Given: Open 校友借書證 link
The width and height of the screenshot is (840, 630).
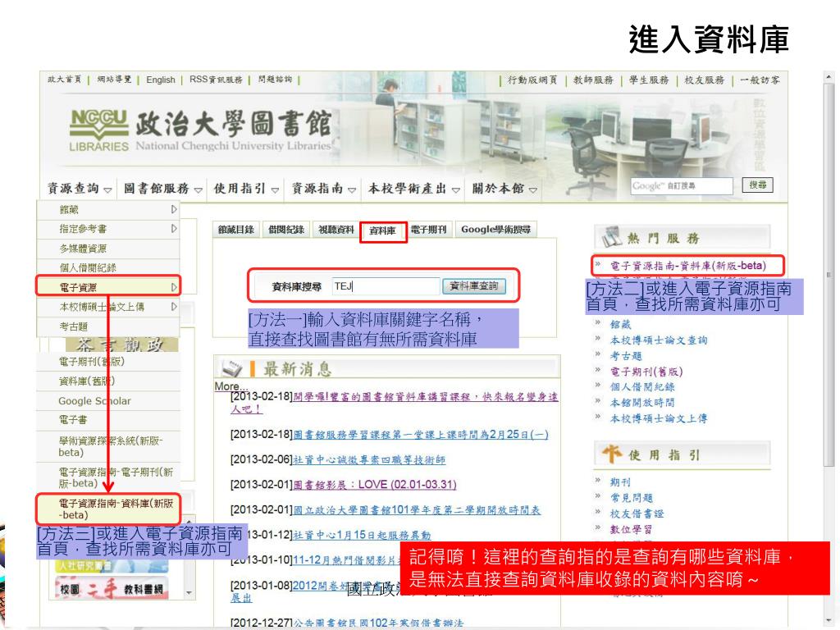Looking at the screenshot, I should (637, 514).
